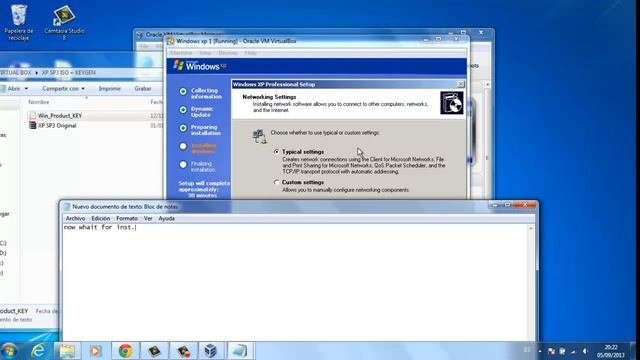640x360 pixels.
Task: Select the Win_Product_KEY file in Explorer
Action: 60,116
